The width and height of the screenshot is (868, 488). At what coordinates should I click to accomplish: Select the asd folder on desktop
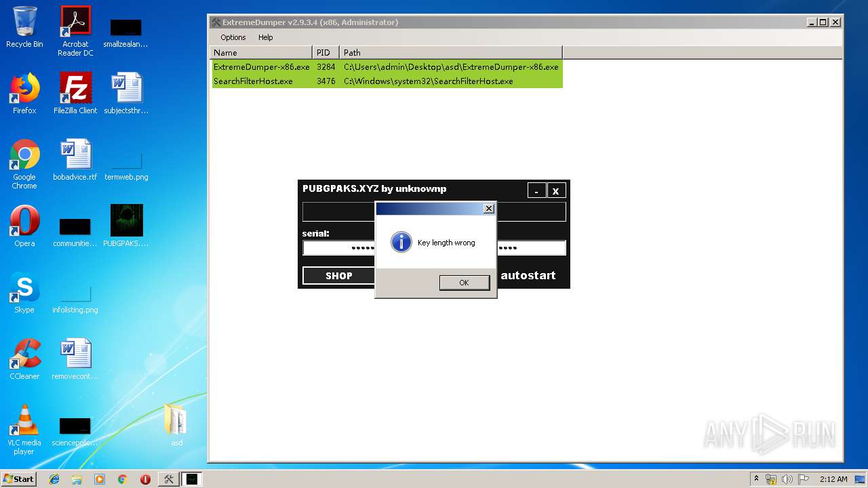[176, 426]
